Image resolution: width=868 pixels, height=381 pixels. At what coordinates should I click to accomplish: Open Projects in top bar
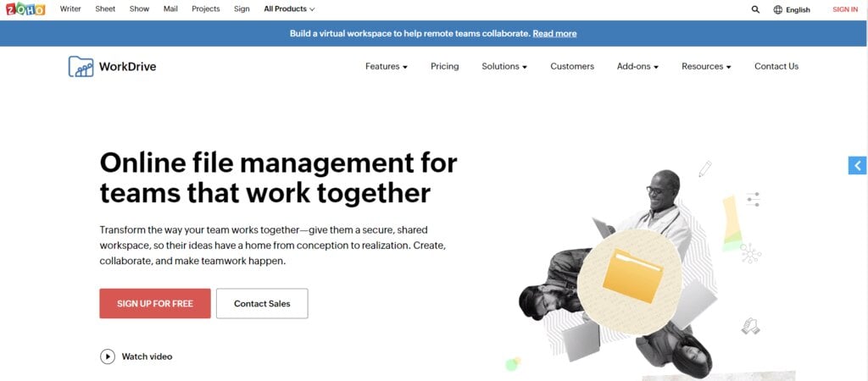pyautogui.click(x=205, y=8)
